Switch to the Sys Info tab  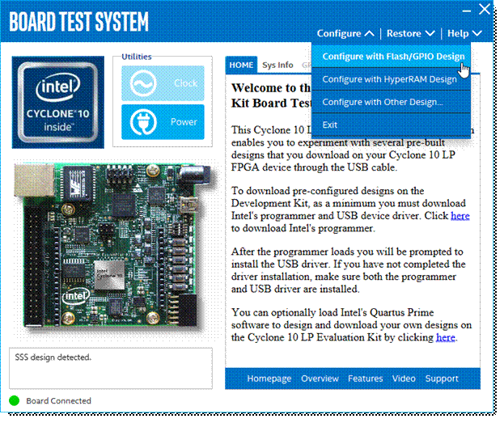277,65
